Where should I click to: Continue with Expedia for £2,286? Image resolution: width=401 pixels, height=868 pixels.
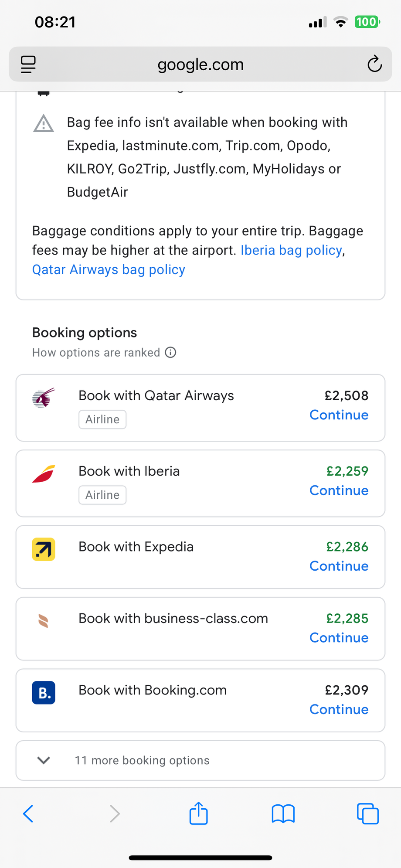pyautogui.click(x=339, y=566)
